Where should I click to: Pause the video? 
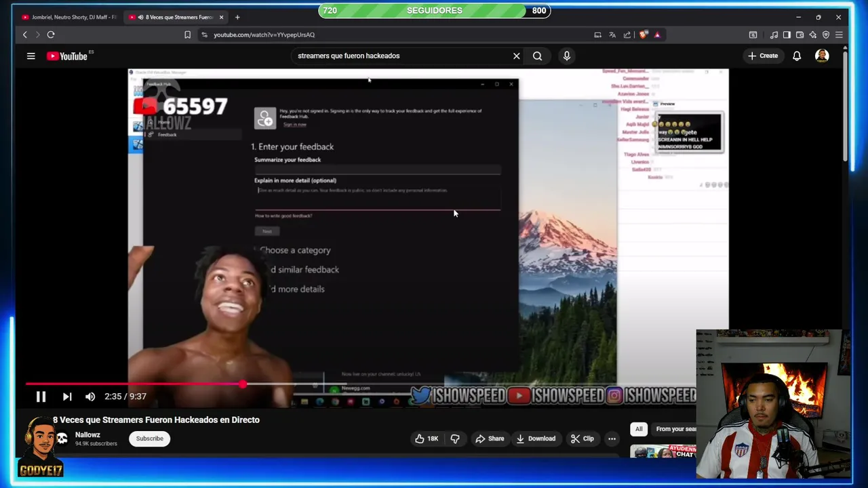pos(41,396)
